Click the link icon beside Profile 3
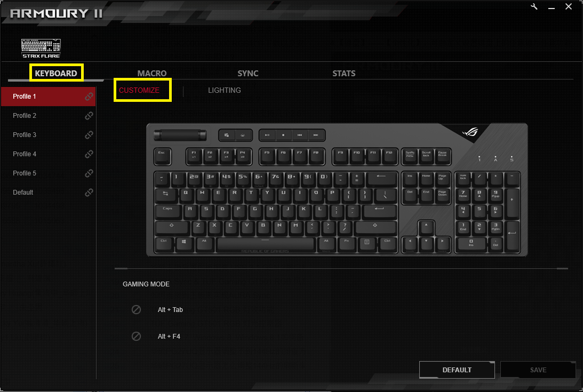This screenshot has width=583, height=392. click(89, 135)
